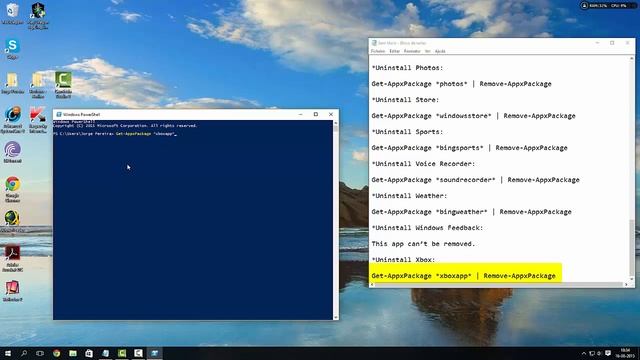Image resolution: width=640 pixels, height=360 pixels.
Task: Click the bingsports command line
Action: pyautogui.click(x=469, y=148)
